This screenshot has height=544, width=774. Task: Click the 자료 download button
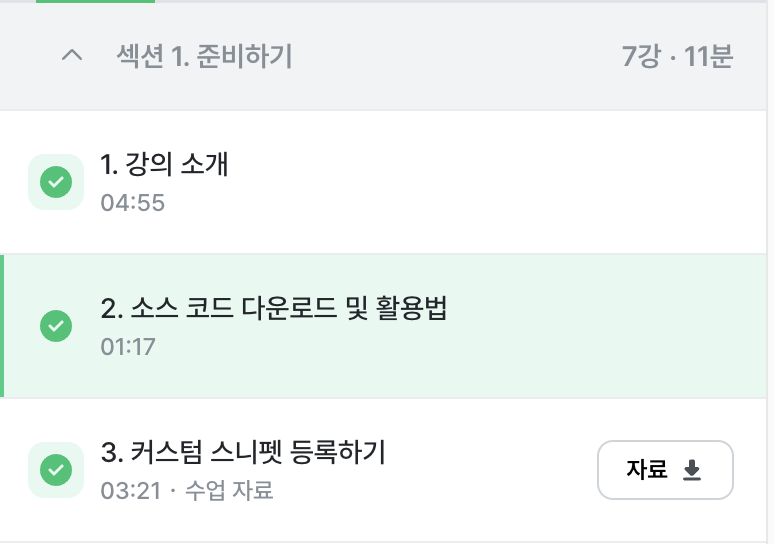pyautogui.click(x=665, y=469)
